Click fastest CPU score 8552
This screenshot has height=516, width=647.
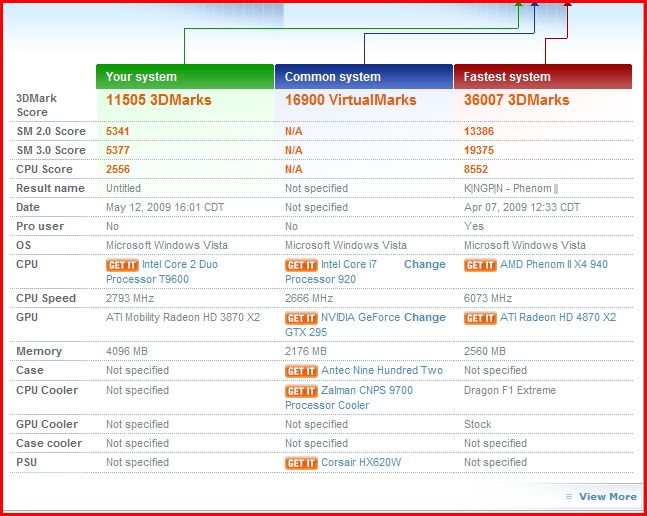(x=476, y=169)
